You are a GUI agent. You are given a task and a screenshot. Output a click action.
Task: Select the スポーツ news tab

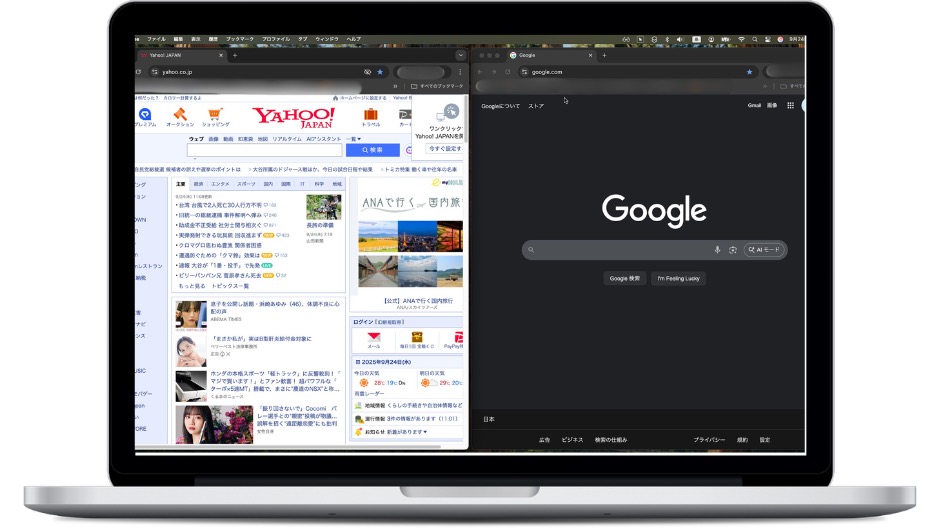tap(246, 185)
